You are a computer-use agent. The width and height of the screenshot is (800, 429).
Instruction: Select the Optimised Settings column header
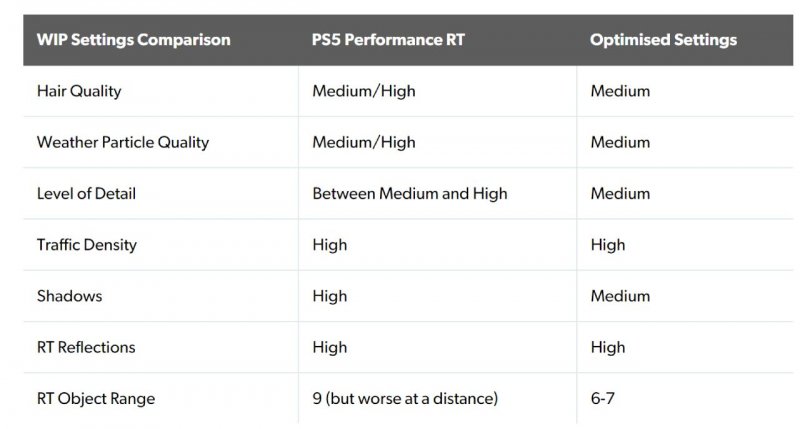(x=663, y=40)
